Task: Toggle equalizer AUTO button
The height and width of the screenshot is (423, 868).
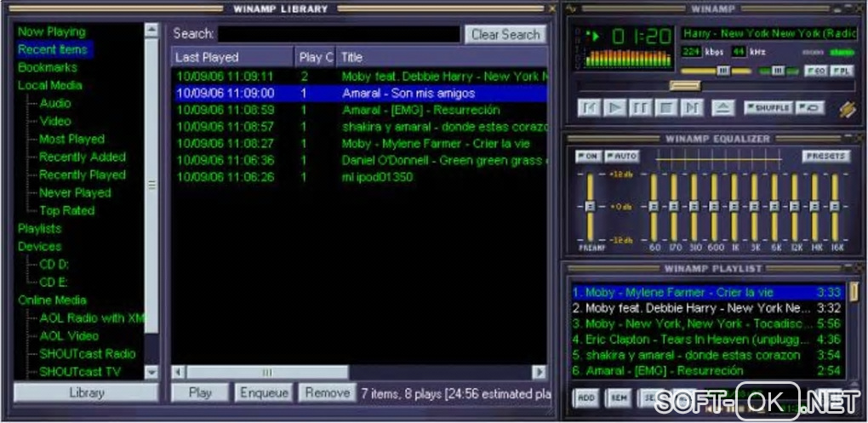Action: tap(622, 157)
